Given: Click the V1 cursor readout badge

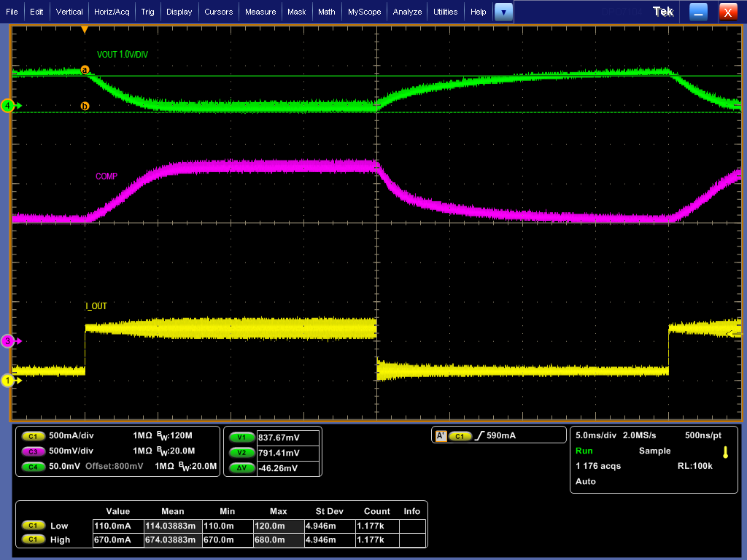Looking at the screenshot, I should [241, 437].
